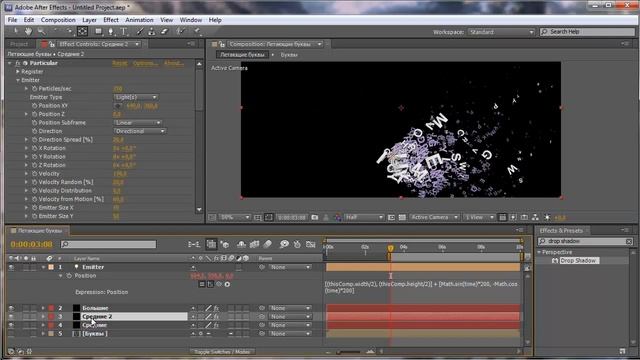The width and height of the screenshot is (640, 360).
Task: Select the Pen tool
Action: [111, 31]
